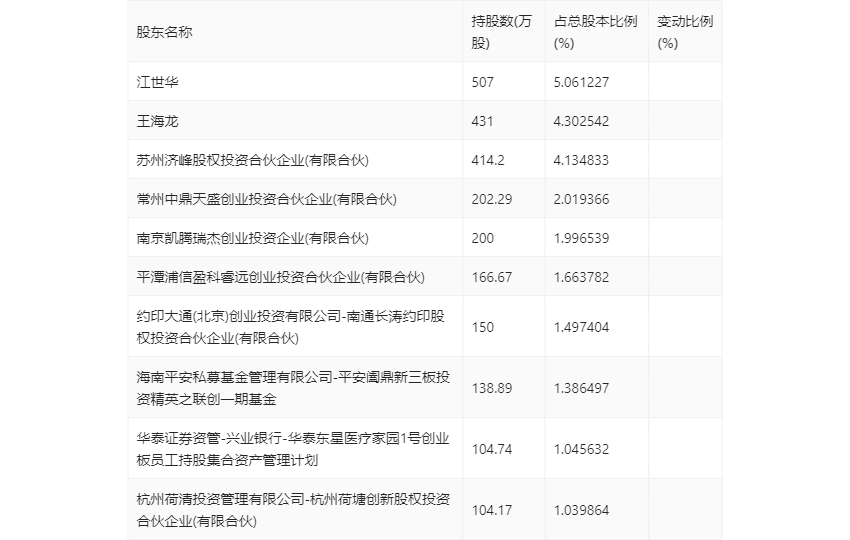Select 苏州济峰股权投资合伙企业 shareholder name
The height and width of the screenshot is (540, 850).
click(253, 160)
